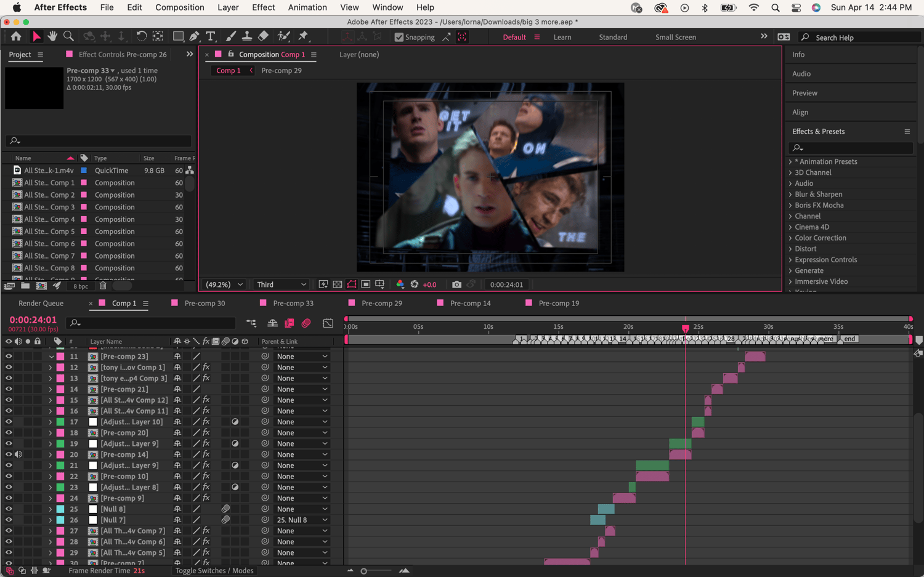Select the Eraser tool
The width and height of the screenshot is (924, 577).
263,37
